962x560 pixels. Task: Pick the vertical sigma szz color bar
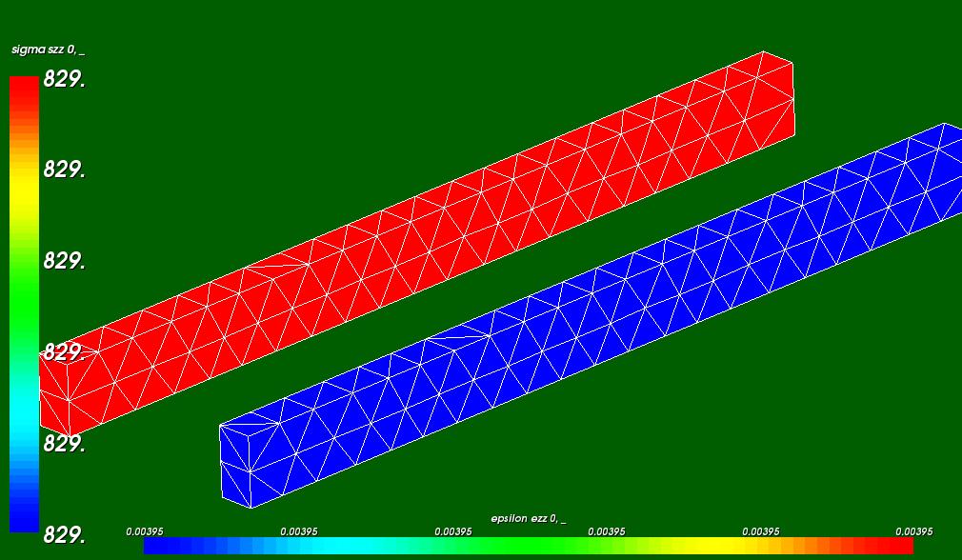[x=25, y=304]
